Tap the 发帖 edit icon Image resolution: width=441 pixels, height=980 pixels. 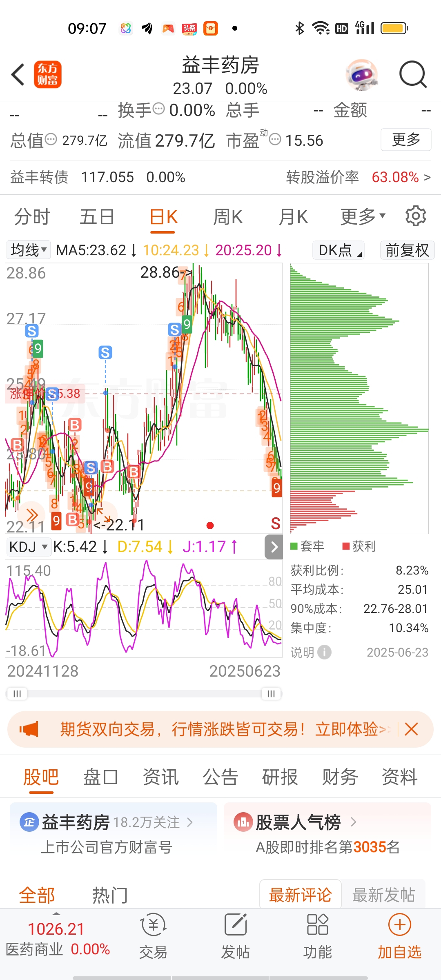coord(236,925)
